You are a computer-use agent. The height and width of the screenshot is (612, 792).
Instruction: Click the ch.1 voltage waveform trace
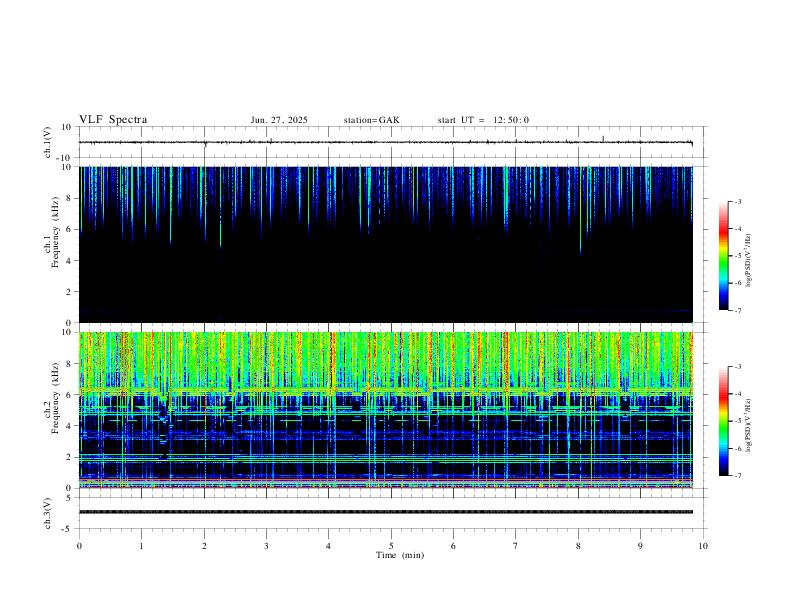(x=386, y=142)
